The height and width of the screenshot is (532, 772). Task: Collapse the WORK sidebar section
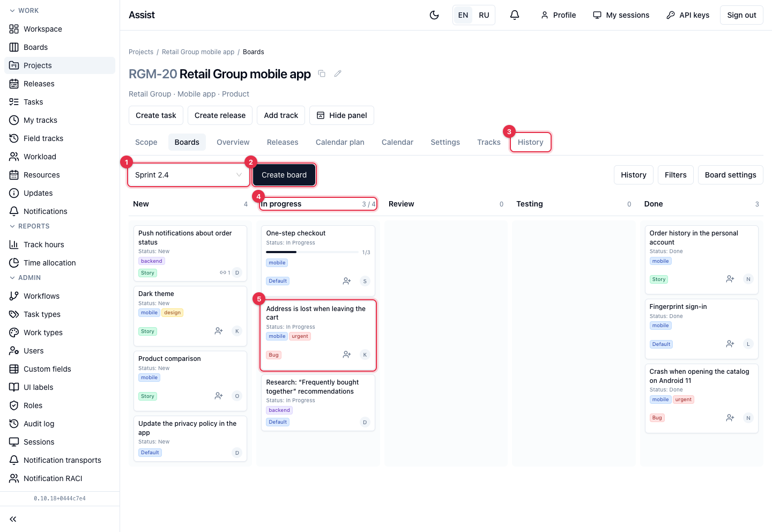[x=24, y=11]
